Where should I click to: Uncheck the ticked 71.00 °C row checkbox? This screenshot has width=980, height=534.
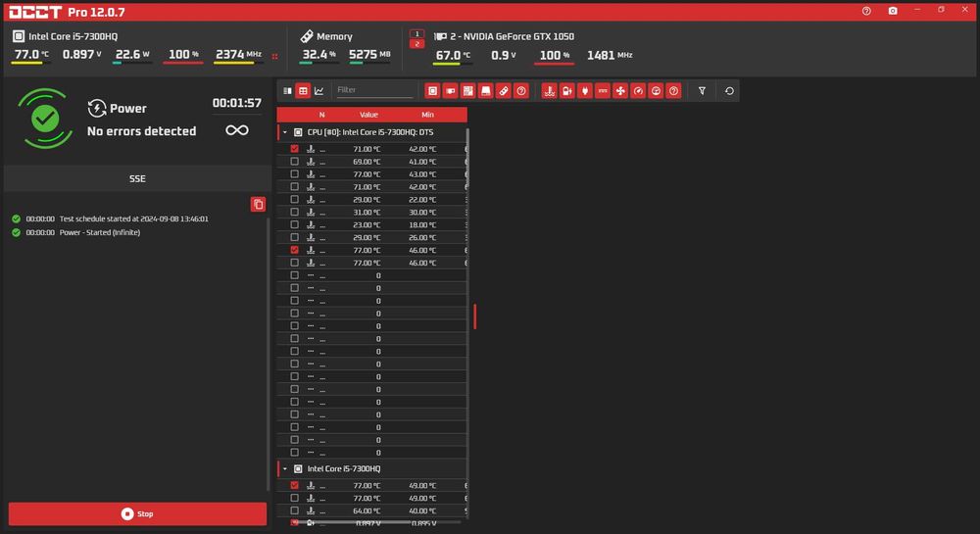[294, 149]
